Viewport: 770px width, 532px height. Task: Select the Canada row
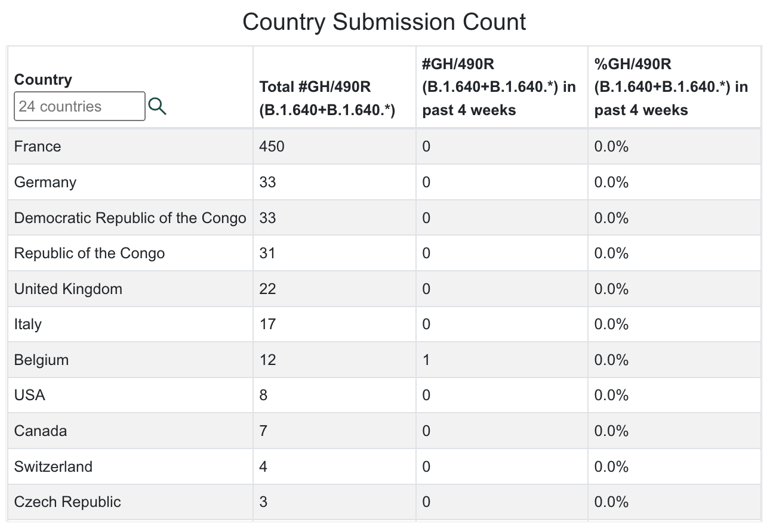coord(41,431)
